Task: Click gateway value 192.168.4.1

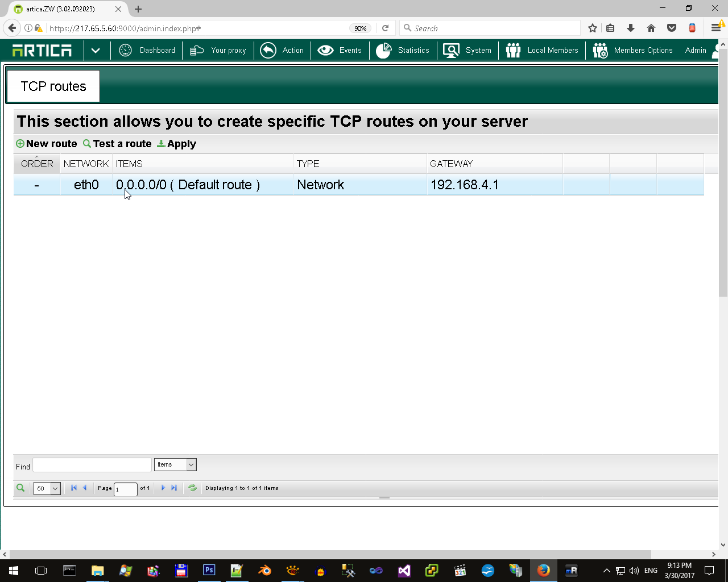Action: tap(465, 185)
